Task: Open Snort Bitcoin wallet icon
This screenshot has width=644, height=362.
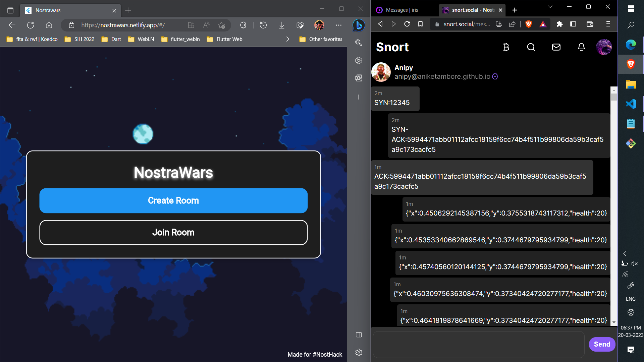Action: [x=506, y=47]
